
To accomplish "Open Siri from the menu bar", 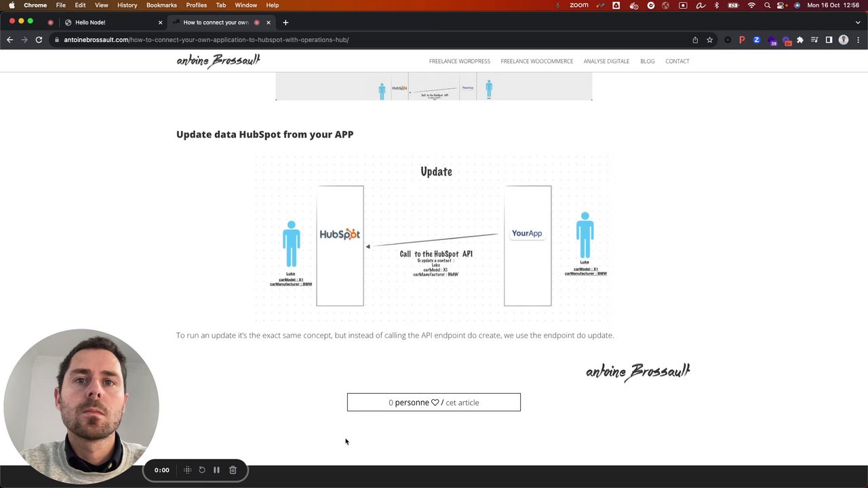I will point(797,5).
